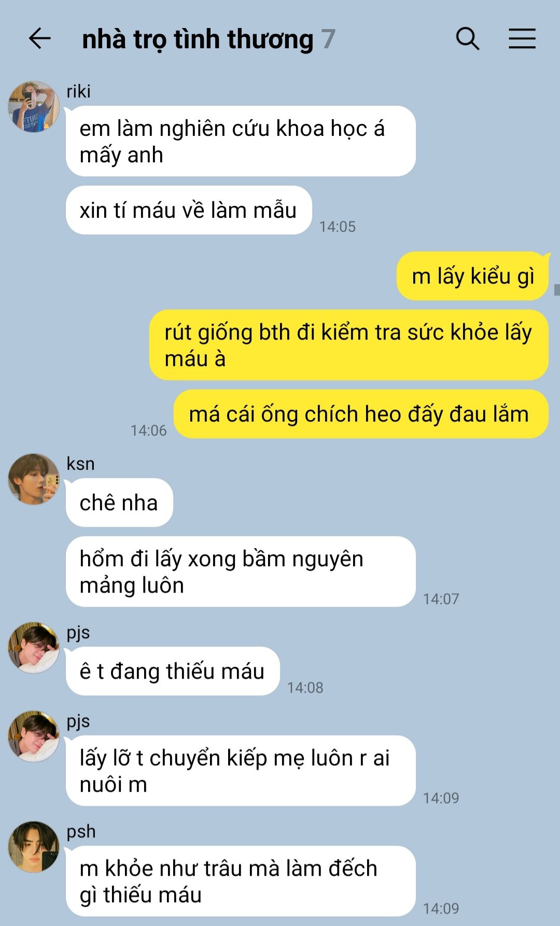Go back using the arrow icon

(x=39, y=39)
